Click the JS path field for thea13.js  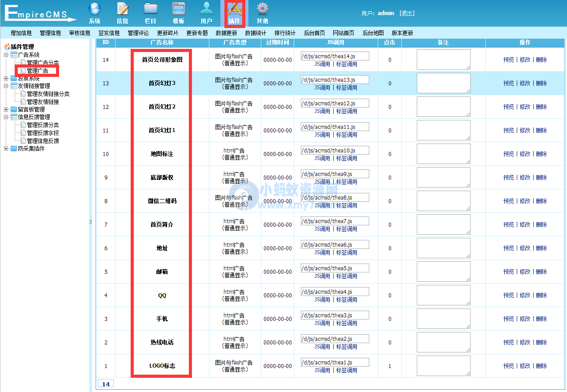pyautogui.click(x=335, y=80)
